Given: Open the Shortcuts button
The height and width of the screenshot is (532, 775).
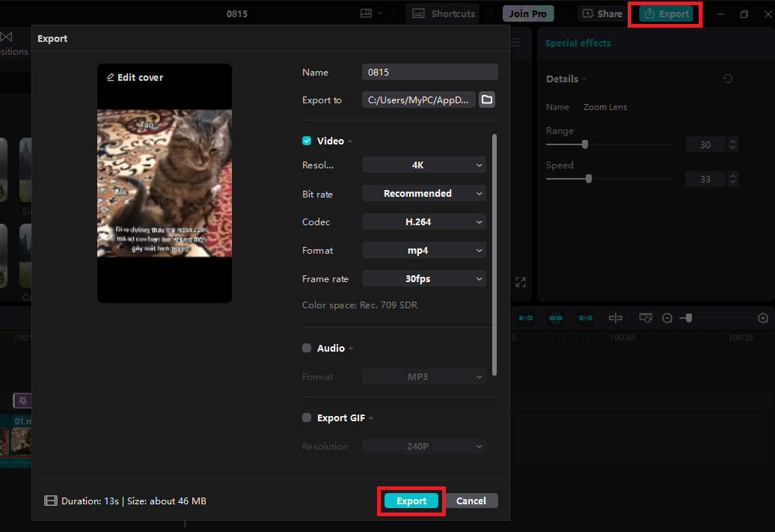Looking at the screenshot, I should click(x=444, y=14).
